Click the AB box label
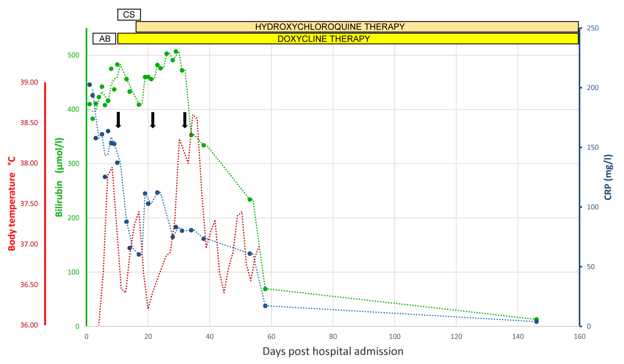 tap(104, 39)
